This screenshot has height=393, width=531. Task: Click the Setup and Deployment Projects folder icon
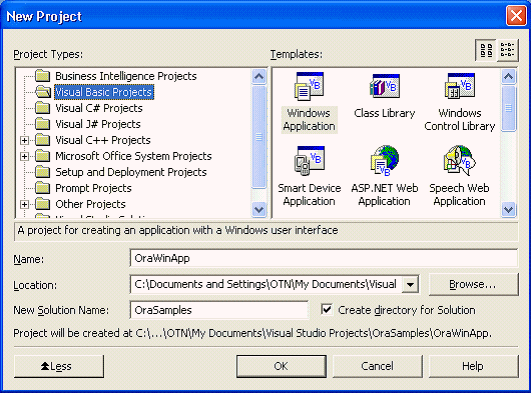coord(43,172)
